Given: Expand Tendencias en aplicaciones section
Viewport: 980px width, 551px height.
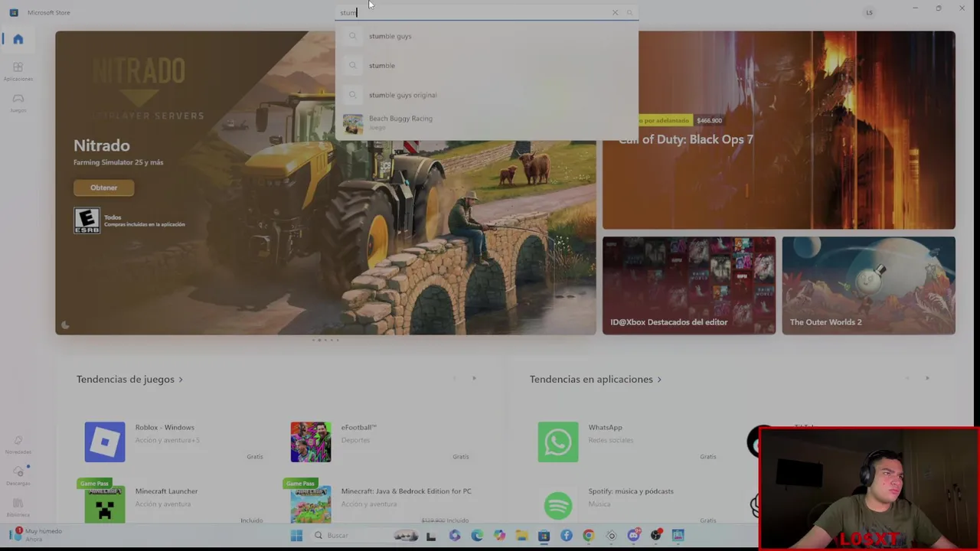Looking at the screenshot, I should [595, 379].
